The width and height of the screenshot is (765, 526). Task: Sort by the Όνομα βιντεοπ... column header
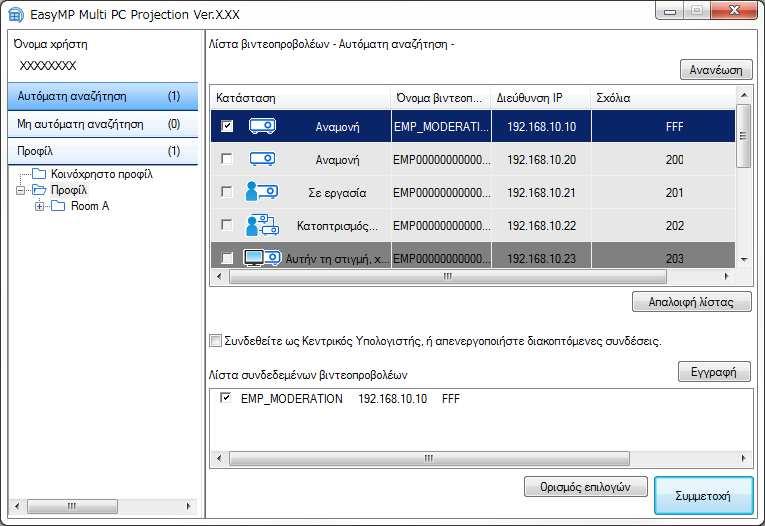click(441, 98)
